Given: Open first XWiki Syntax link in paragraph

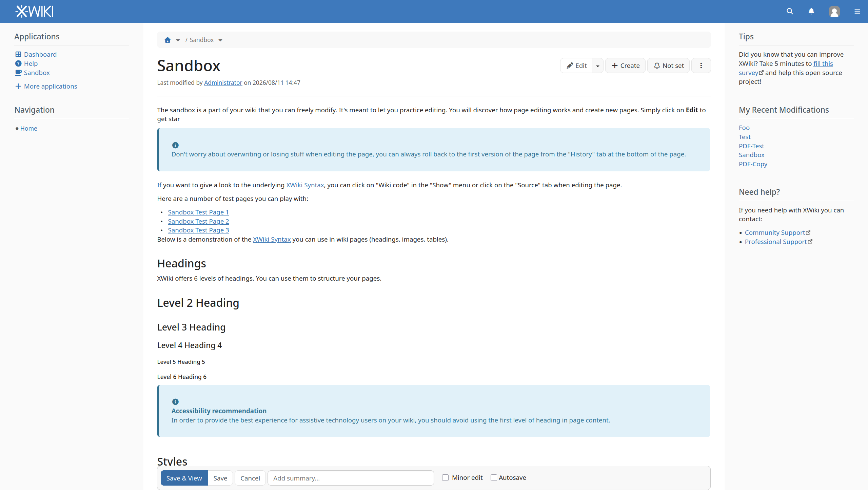Looking at the screenshot, I should pyautogui.click(x=305, y=185).
